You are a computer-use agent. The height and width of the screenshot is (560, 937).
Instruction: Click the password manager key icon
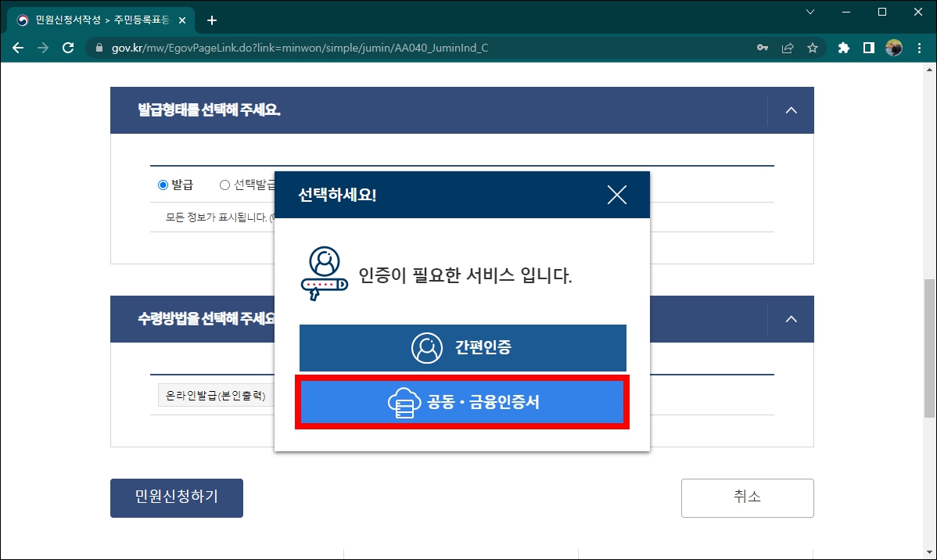point(762,48)
